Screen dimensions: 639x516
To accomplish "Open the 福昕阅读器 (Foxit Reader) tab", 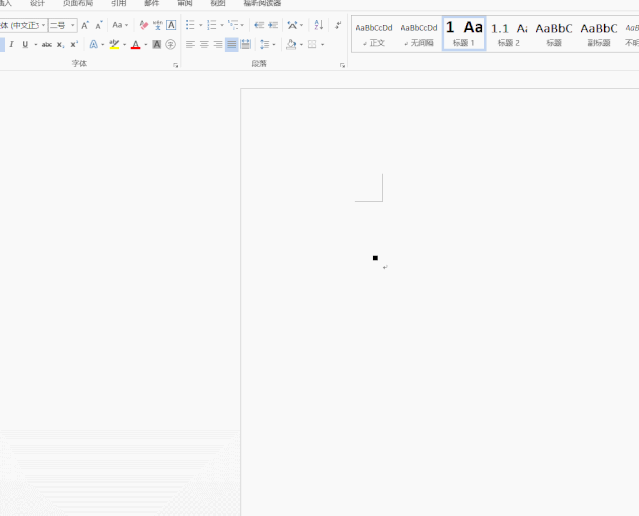I will (x=262, y=3).
